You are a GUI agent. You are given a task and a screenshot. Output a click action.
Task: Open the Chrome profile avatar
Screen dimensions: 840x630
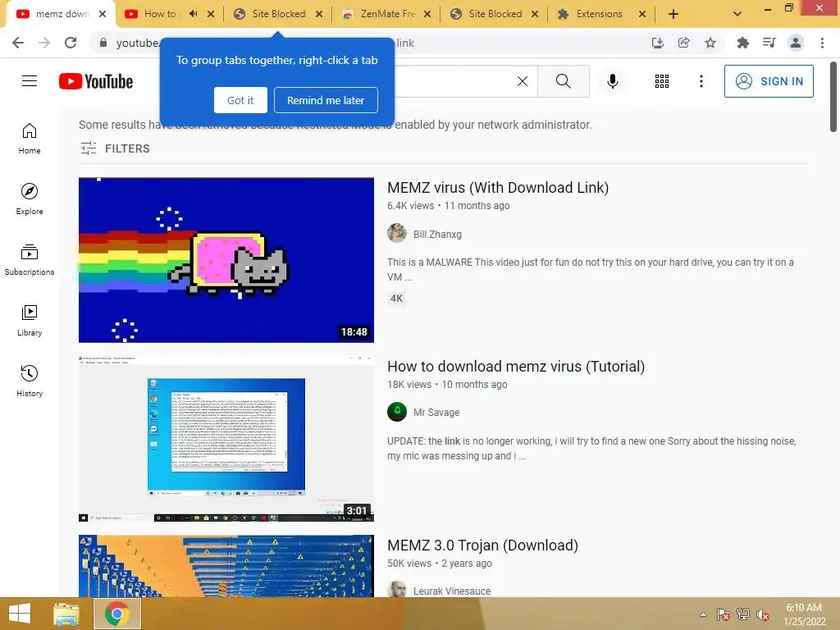coord(796,43)
